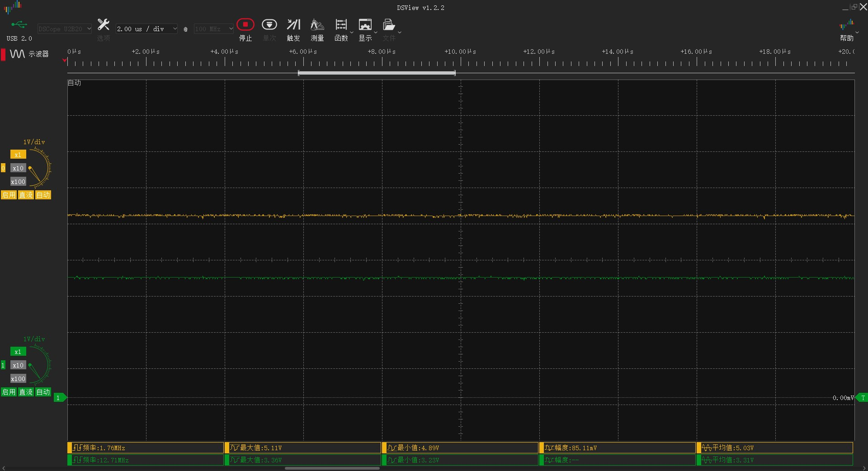
Task: Open the 2.00 us / div timebase dropdown
Action: click(x=147, y=29)
